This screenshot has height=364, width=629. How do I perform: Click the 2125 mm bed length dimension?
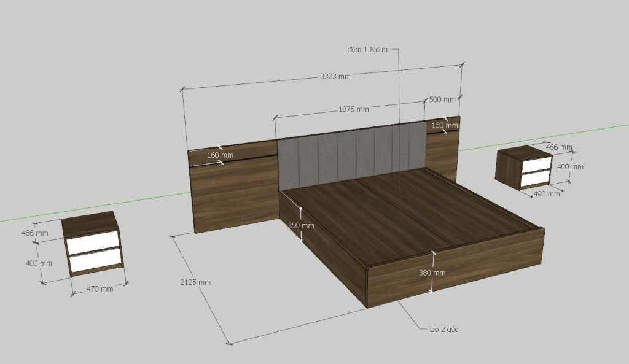(195, 282)
